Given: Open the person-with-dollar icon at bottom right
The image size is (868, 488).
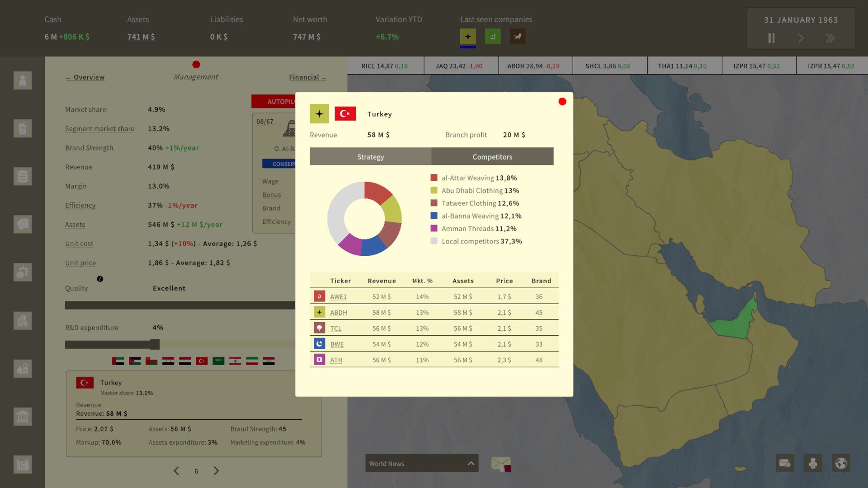Looking at the screenshot, I should (813, 463).
